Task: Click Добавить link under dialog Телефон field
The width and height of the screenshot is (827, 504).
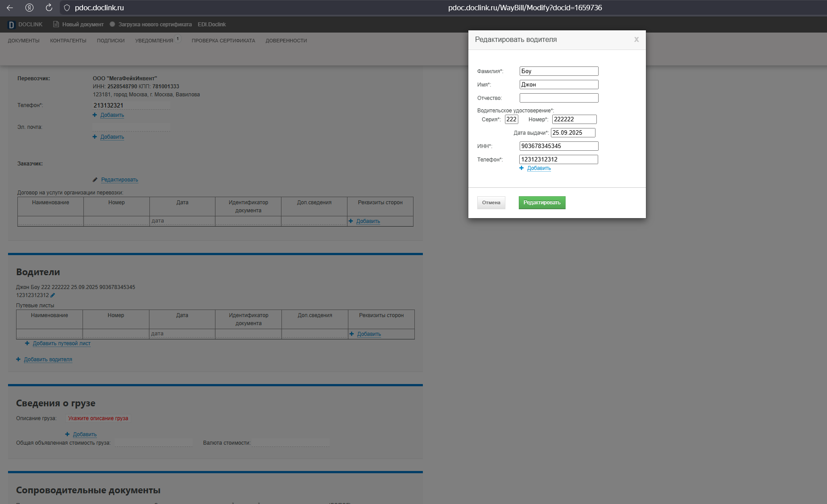Action: [539, 168]
